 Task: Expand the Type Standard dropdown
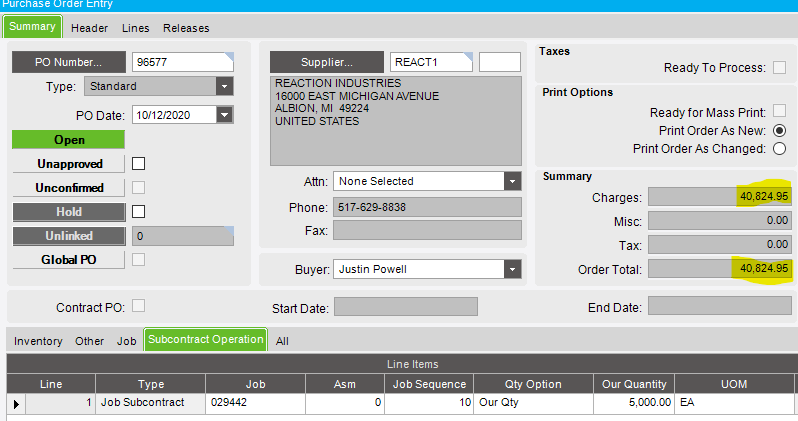tap(224, 87)
